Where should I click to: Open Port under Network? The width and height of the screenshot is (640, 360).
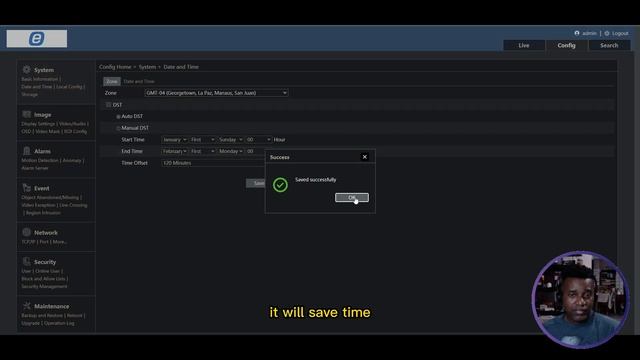44,242
